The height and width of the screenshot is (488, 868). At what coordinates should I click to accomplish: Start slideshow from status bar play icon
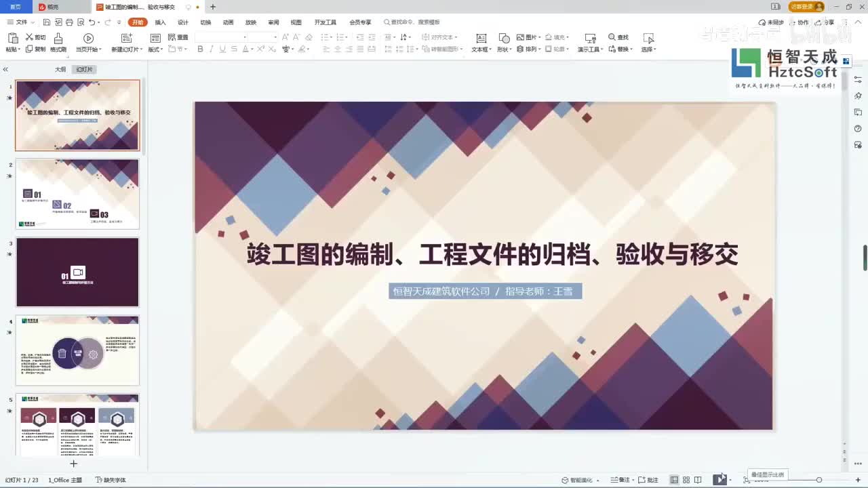(x=718, y=480)
